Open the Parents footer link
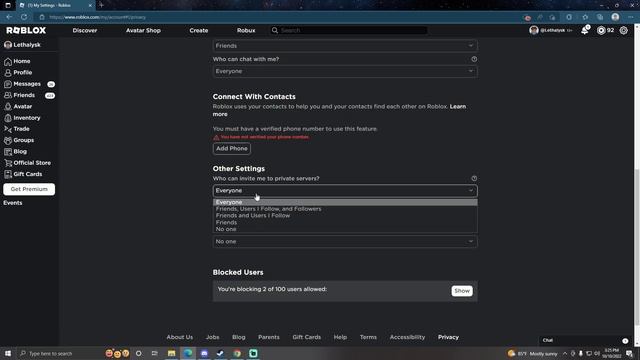This screenshot has width=640, height=360. pos(269,337)
